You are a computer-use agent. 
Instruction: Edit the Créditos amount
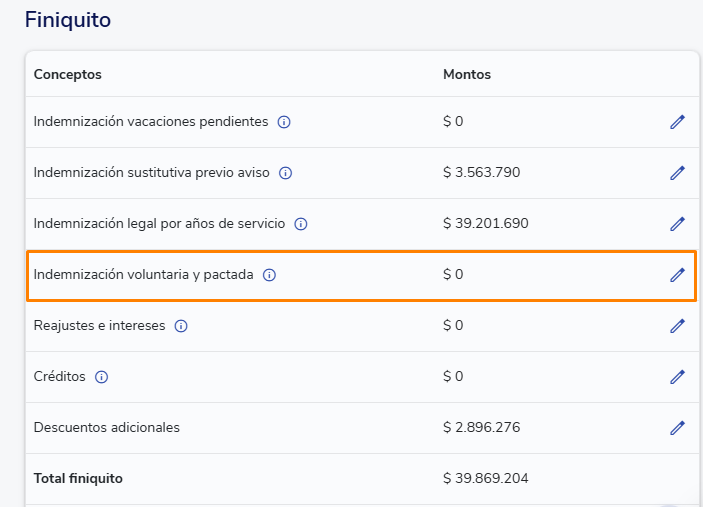tap(677, 377)
